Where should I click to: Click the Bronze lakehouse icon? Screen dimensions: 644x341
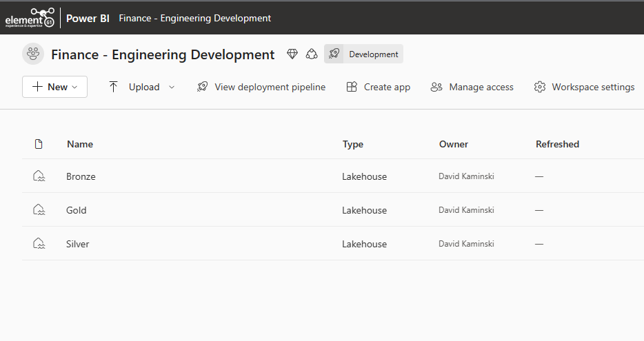pos(39,176)
